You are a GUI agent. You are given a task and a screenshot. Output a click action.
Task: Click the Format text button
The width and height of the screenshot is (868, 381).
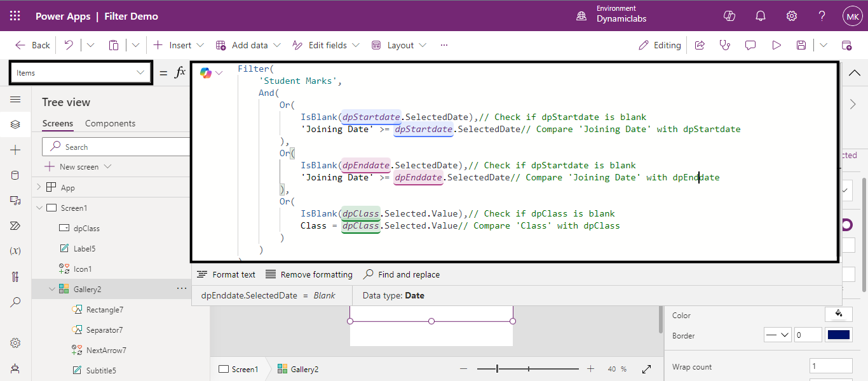226,274
